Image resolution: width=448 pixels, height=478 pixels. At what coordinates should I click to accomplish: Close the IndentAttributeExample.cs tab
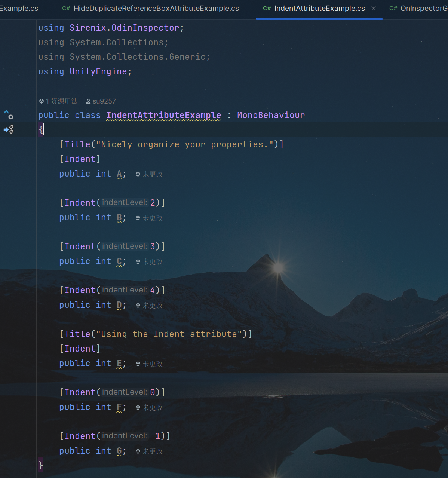pyautogui.click(x=374, y=8)
